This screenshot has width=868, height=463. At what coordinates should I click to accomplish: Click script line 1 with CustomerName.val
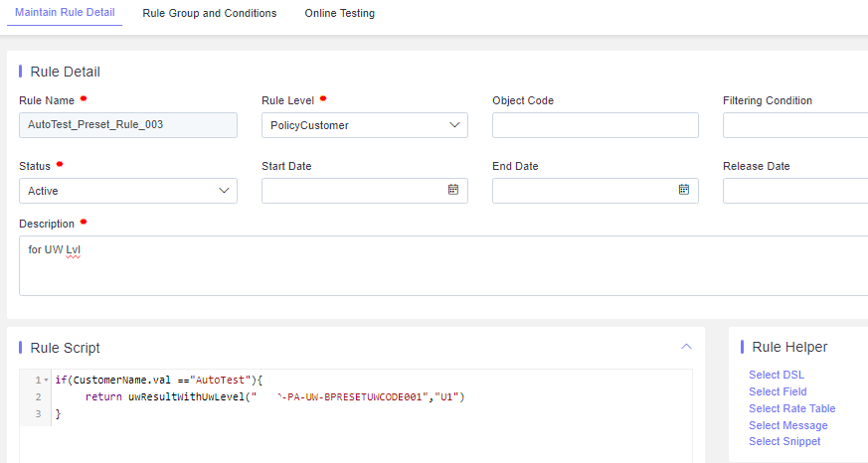[x=158, y=380]
